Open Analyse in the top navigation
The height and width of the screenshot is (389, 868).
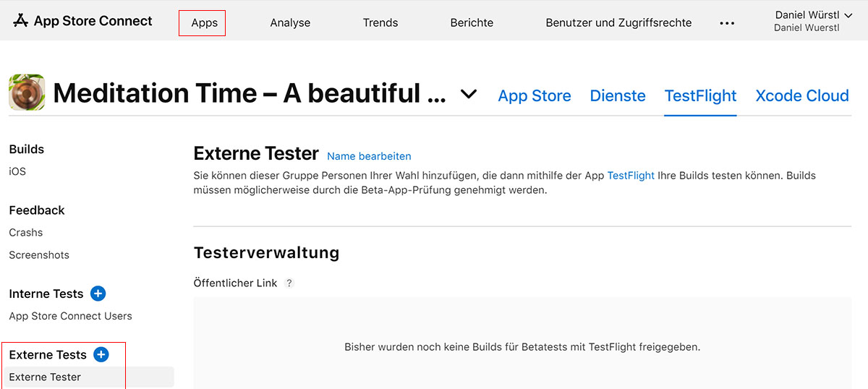coord(290,22)
